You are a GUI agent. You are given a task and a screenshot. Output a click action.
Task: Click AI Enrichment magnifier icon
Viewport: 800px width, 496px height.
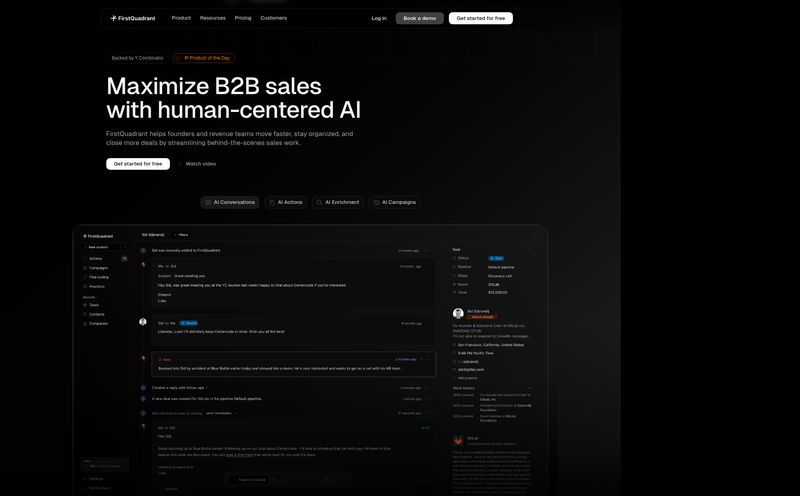[319, 203]
